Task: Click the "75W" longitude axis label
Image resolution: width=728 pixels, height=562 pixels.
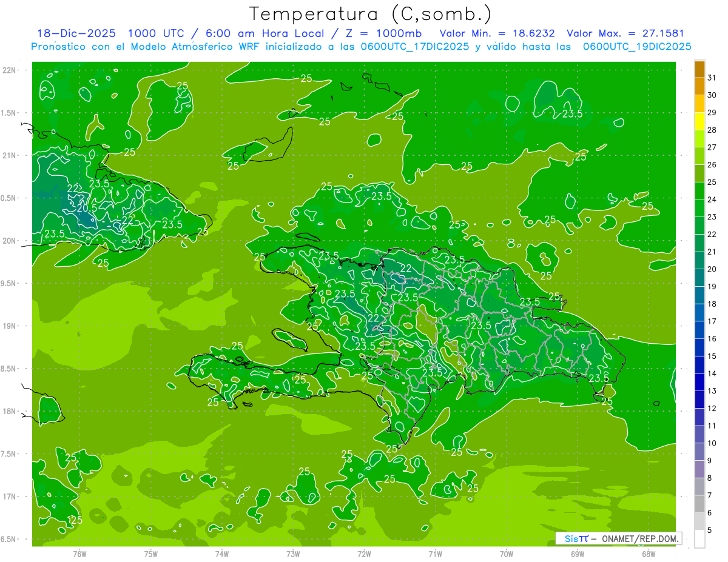Action: pos(151,554)
